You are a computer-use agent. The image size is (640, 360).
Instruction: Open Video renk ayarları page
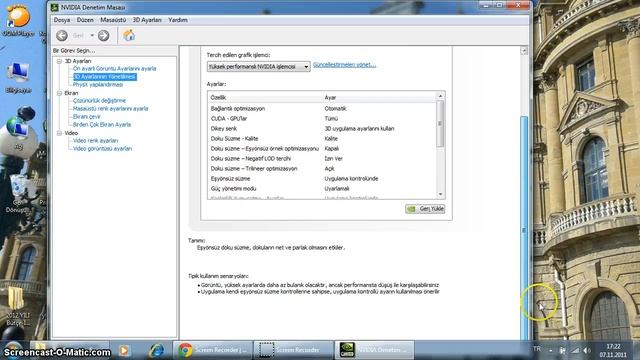[95, 140]
